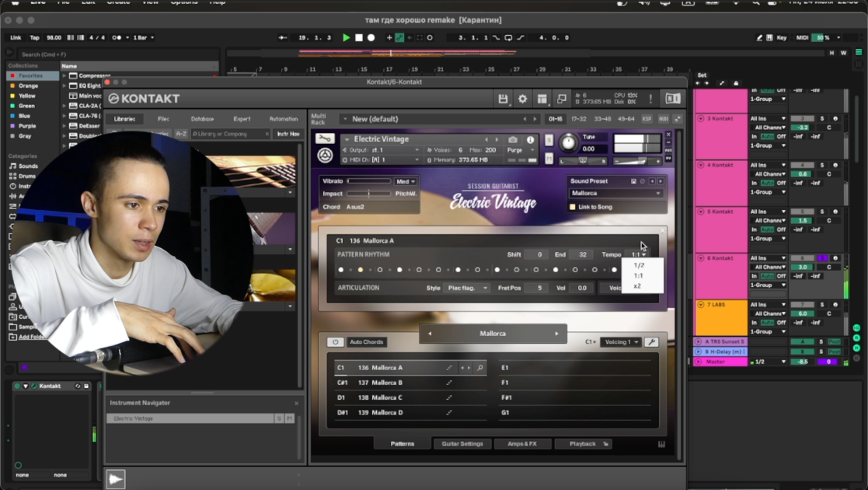Toggle Ableton draw mode pencil icon
The width and height of the screenshot is (868, 490).
tap(759, 37)
